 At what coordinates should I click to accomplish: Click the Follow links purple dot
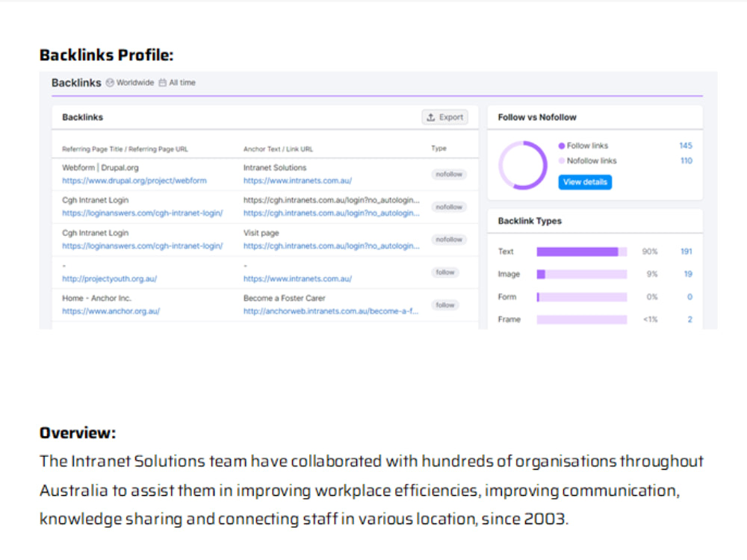(562, 146)
